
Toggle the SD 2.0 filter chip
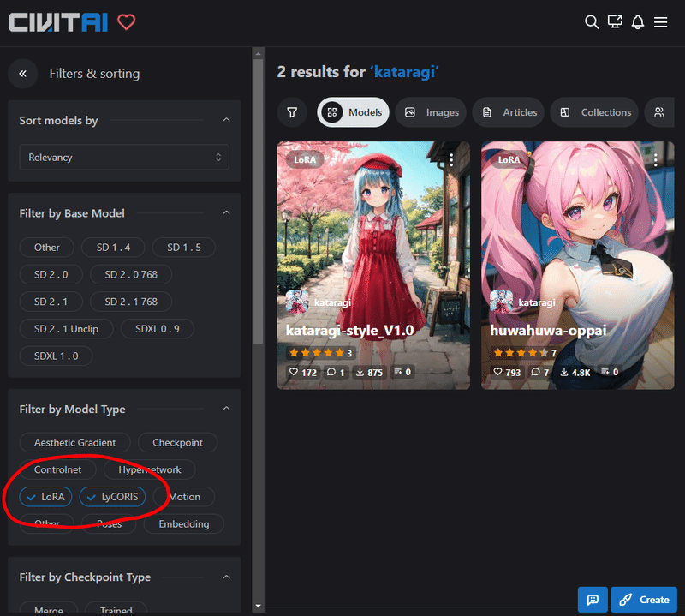pyautogui.click(x=51, y=274)
